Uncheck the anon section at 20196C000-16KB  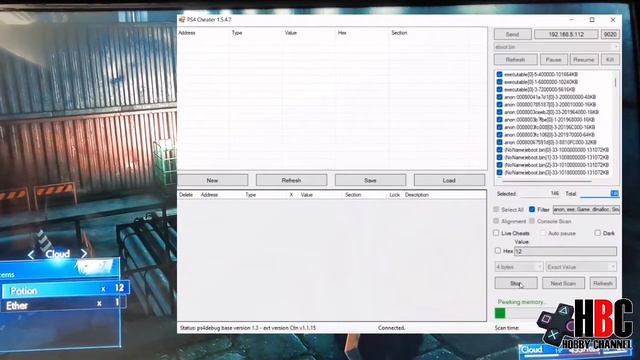(x=499, y=127)
